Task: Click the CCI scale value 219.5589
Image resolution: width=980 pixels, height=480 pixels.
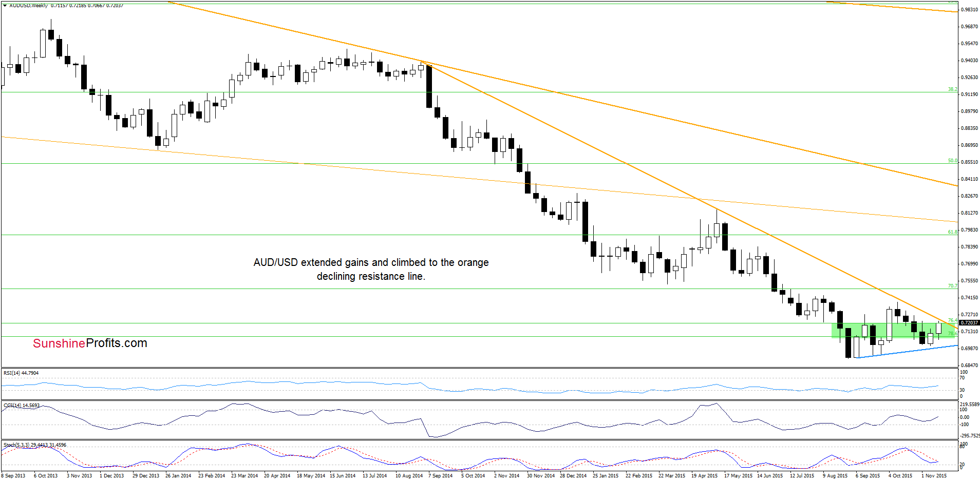Action: (969, 405)
